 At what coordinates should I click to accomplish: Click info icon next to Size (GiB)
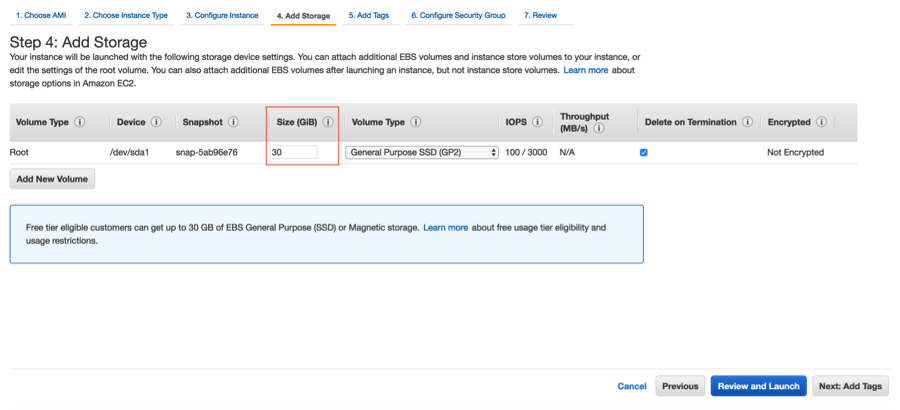(328, 122)
